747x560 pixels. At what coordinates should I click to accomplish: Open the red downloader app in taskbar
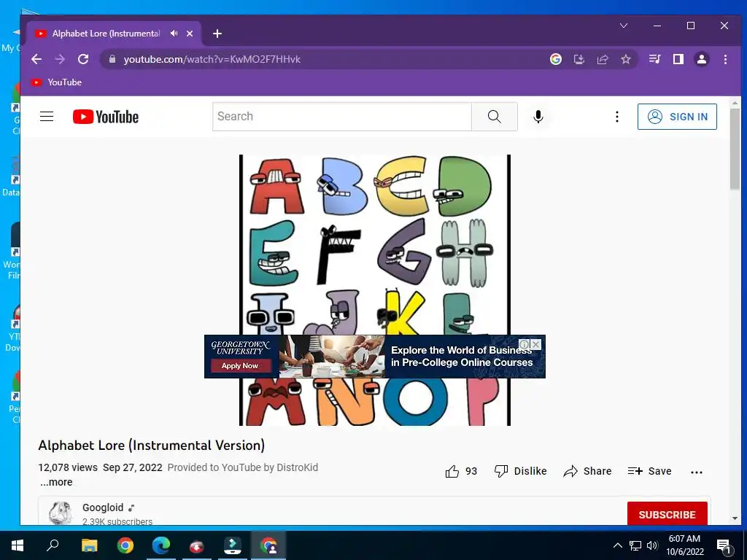197,545
